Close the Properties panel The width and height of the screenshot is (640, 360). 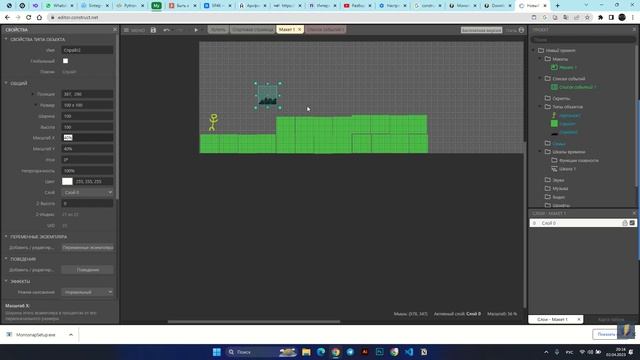pos(115,29)
